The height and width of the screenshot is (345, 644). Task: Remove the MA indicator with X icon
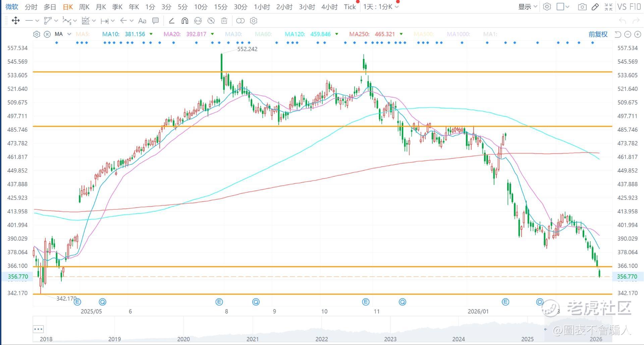[x=47, y=34]
